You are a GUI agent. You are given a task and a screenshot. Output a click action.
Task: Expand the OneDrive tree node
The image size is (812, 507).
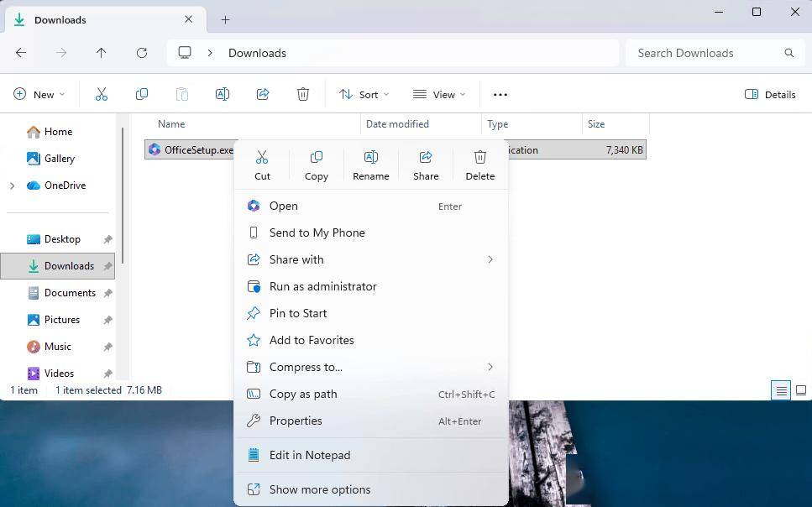click(x=12, y=186)
